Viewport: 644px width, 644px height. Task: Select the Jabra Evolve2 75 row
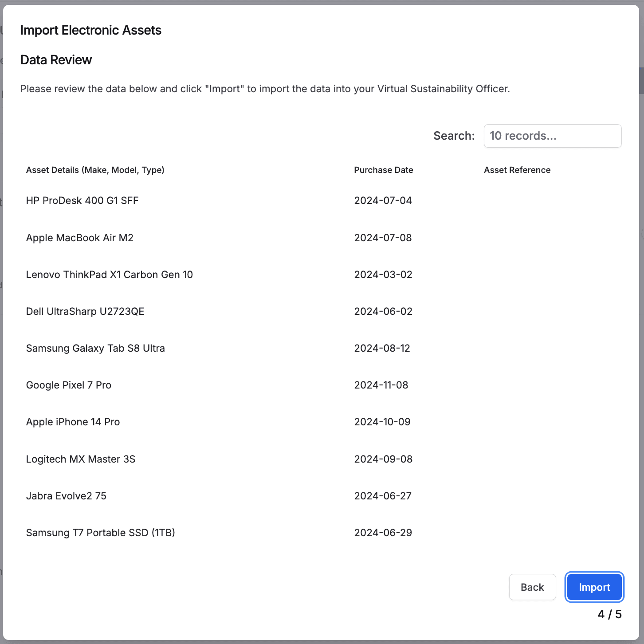point(66,496)
